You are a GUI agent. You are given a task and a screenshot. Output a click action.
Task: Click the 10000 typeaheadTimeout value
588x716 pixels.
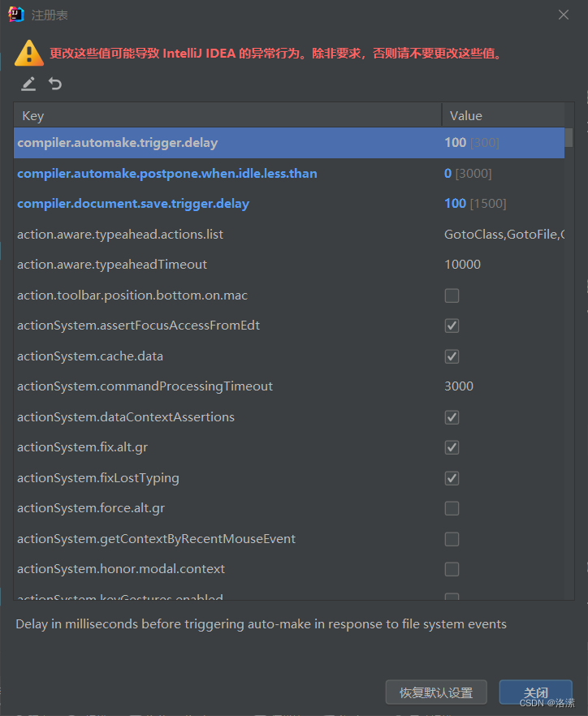(462, 265)
